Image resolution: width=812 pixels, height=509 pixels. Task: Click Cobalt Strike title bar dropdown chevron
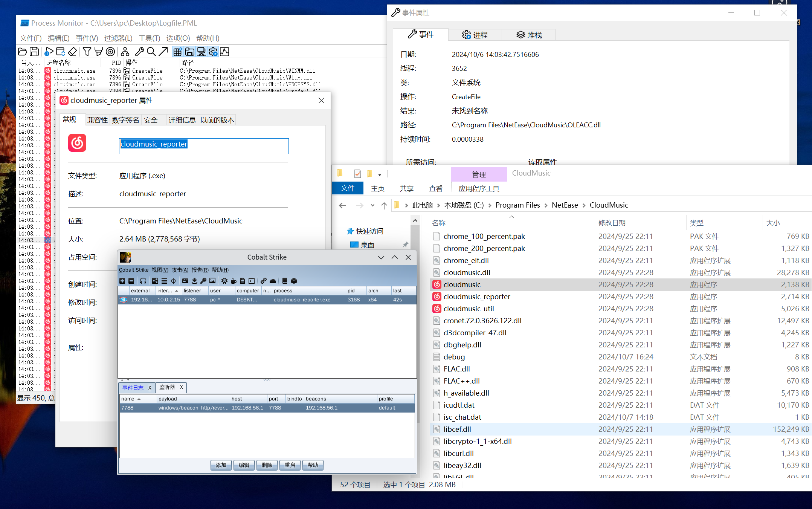381,257
